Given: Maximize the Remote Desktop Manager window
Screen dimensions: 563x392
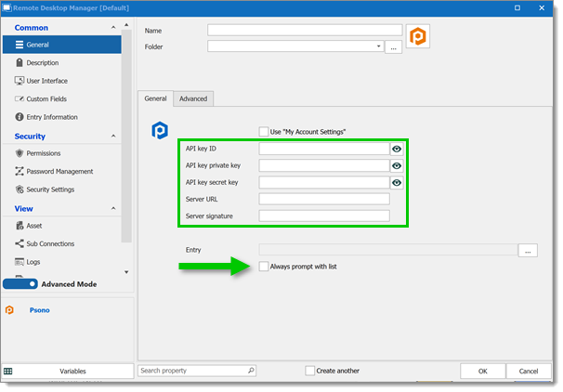Looking at the screenshot, I should tap(517, 8).
